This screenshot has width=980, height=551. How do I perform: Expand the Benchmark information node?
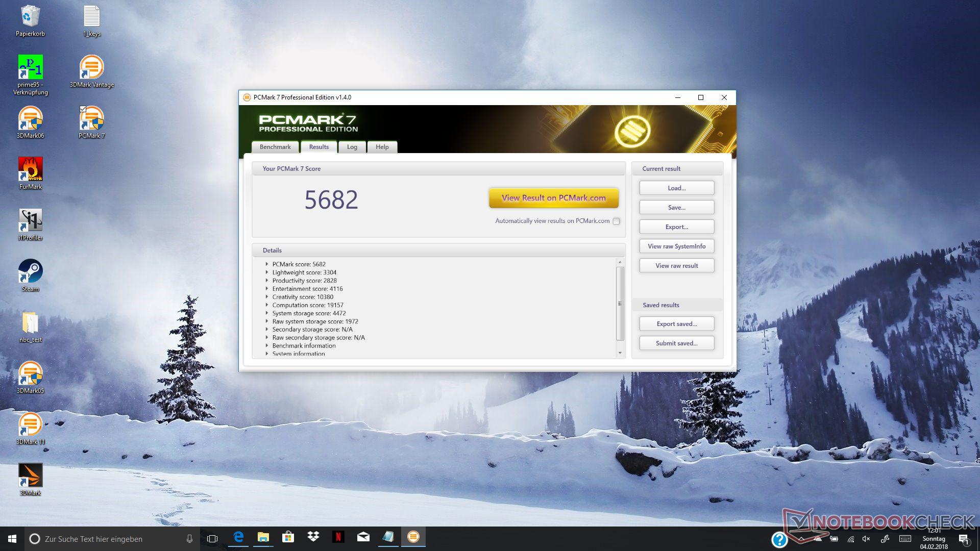tap(266, 346)
